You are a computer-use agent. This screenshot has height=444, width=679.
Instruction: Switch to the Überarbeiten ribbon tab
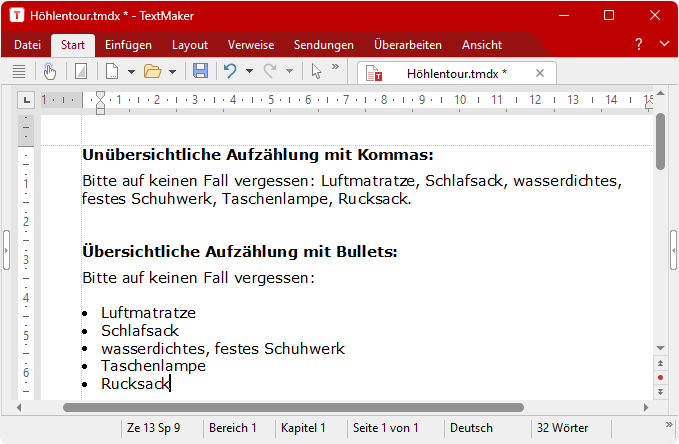point(407,45)
